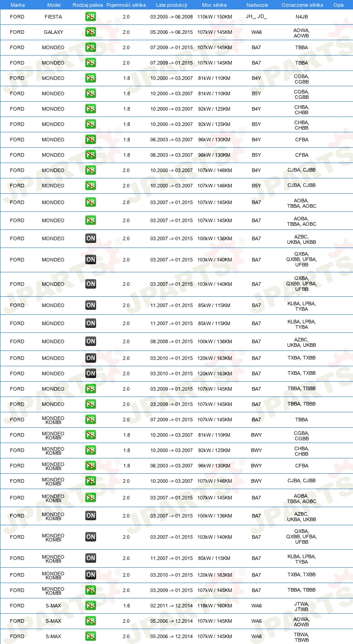The width and height of the screenshot is (353, 644).
Task: Select ON icon in MONDEO KOMBI 85kW row
Action: tap(90, 558)
